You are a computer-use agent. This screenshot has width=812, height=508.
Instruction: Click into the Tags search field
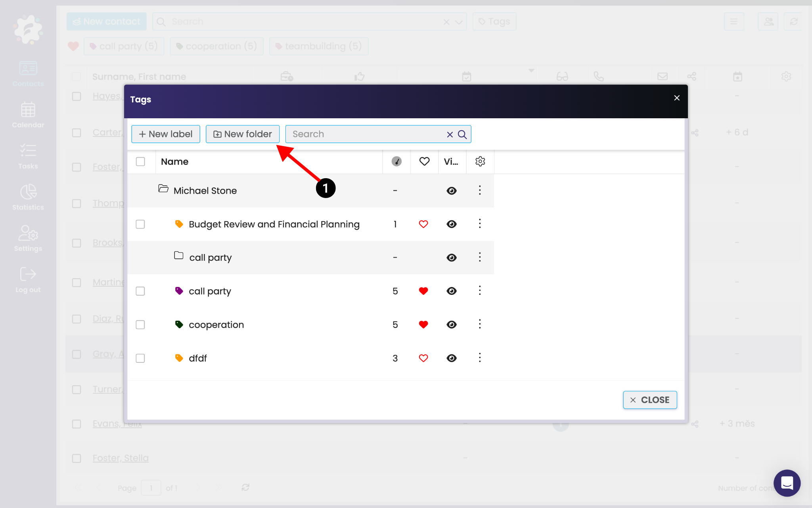(x=365, y=134)
